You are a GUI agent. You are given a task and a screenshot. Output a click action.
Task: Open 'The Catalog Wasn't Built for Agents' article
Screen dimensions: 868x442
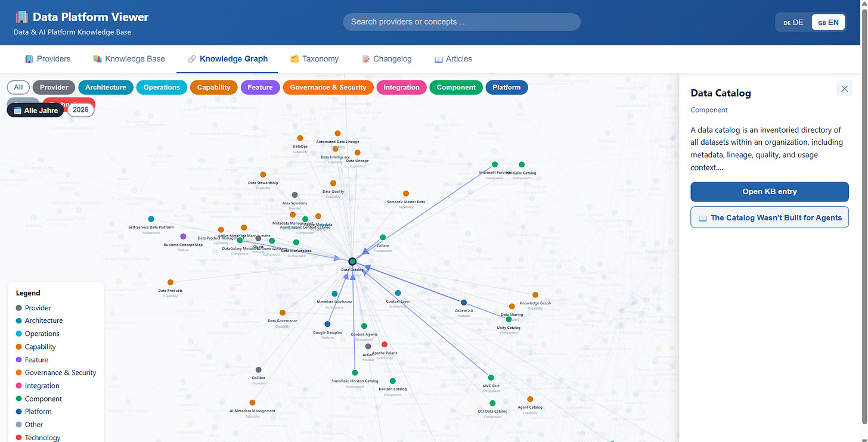click(x=770, y=217)
